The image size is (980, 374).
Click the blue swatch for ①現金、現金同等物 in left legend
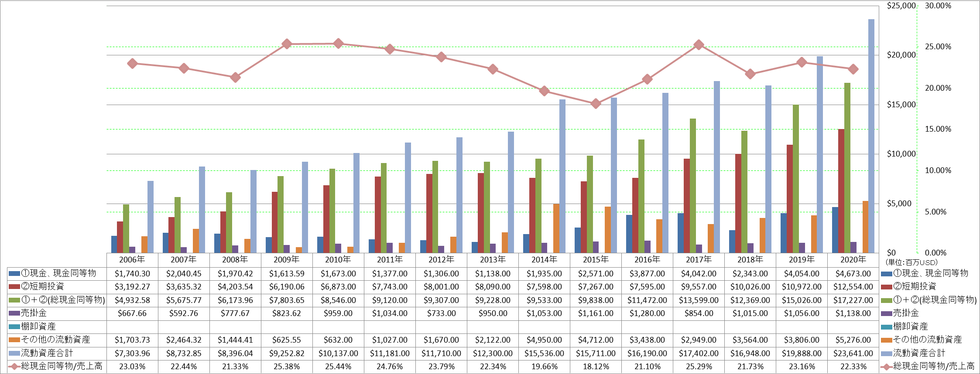(x=14, y=274)
